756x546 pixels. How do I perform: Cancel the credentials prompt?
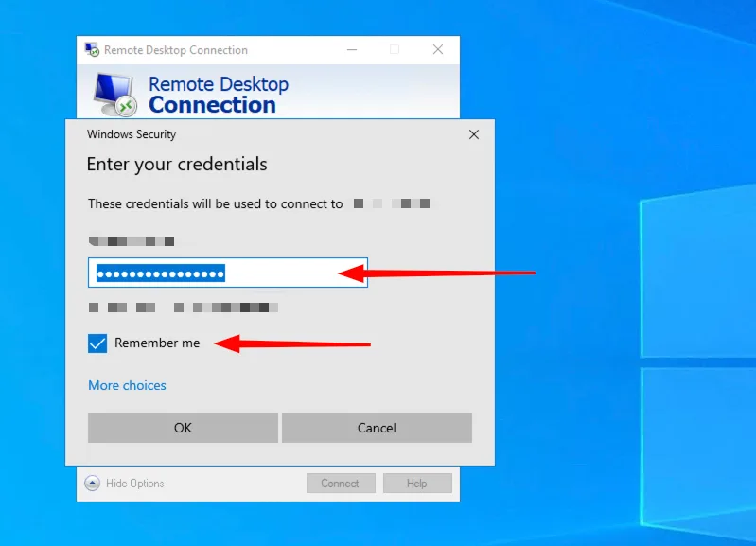(377, 428)
